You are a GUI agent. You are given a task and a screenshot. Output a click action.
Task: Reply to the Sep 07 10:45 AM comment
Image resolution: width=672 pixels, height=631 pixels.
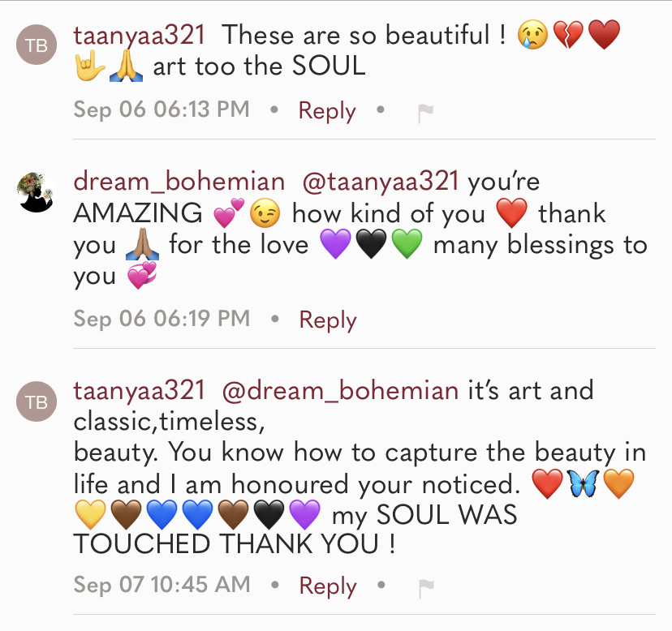(328, 586)
